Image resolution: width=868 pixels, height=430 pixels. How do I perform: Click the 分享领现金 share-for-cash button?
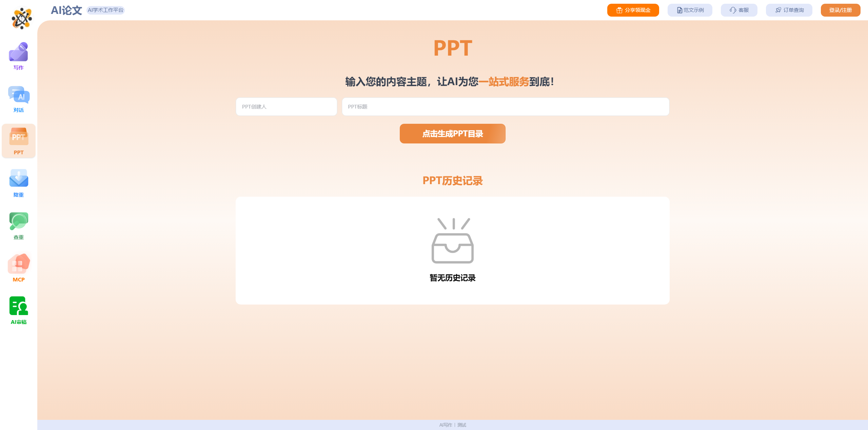click(633, 10)
